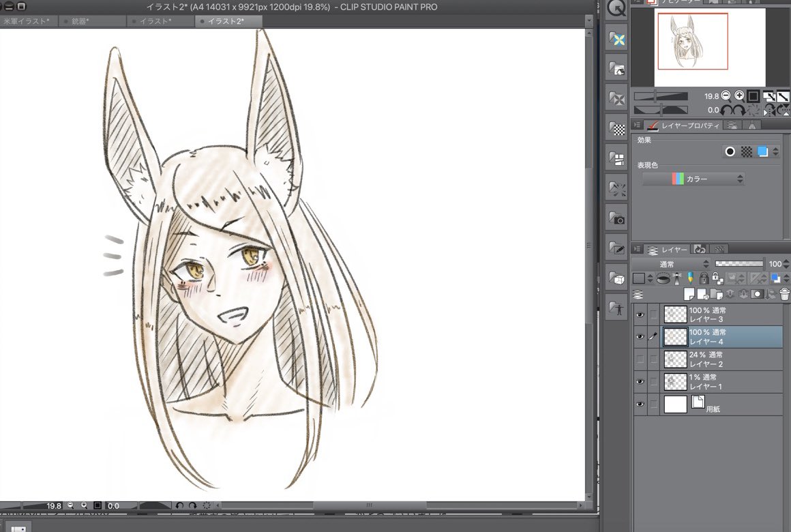Screen dimensions: 791x532
Task: Create a new layer folder
Action: point(716,294)
